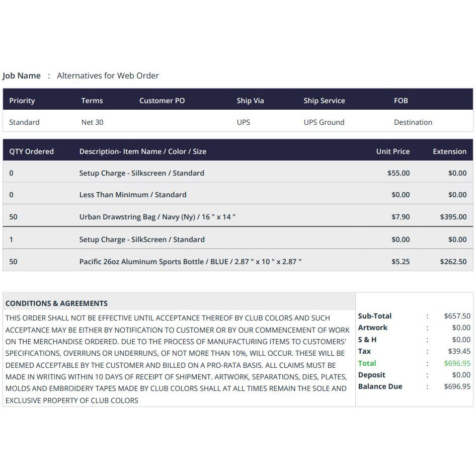
Task: Click the Ship Via column header
Action: pos(250,101)
